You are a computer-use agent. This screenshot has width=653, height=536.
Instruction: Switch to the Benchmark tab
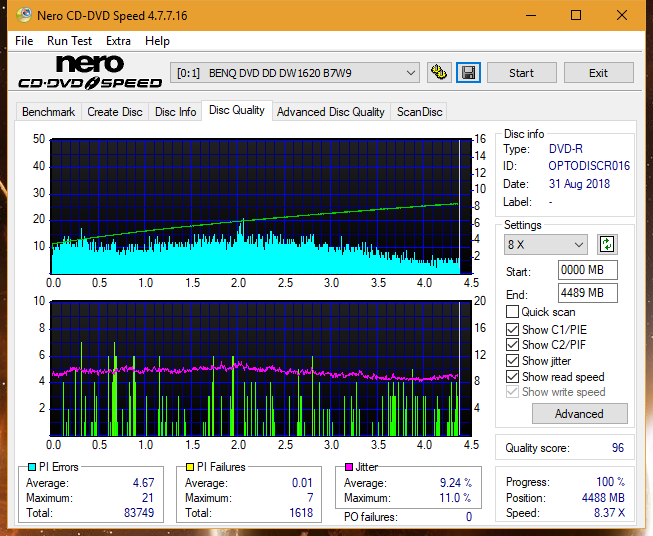click(x=49, y=112)
